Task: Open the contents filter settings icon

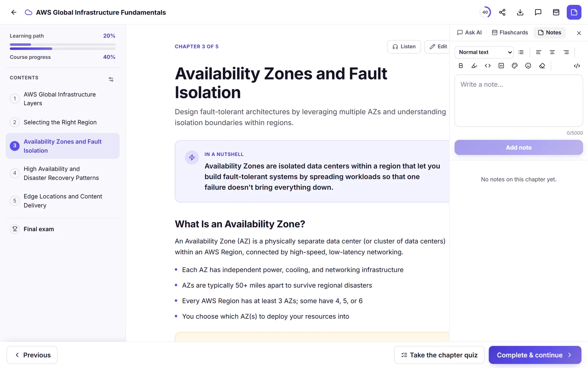Action: (x=111, y=79)
